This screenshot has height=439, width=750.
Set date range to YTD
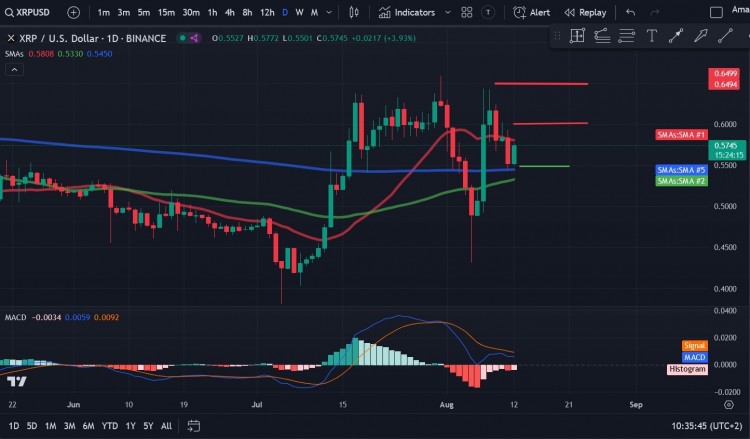point(110,426)
